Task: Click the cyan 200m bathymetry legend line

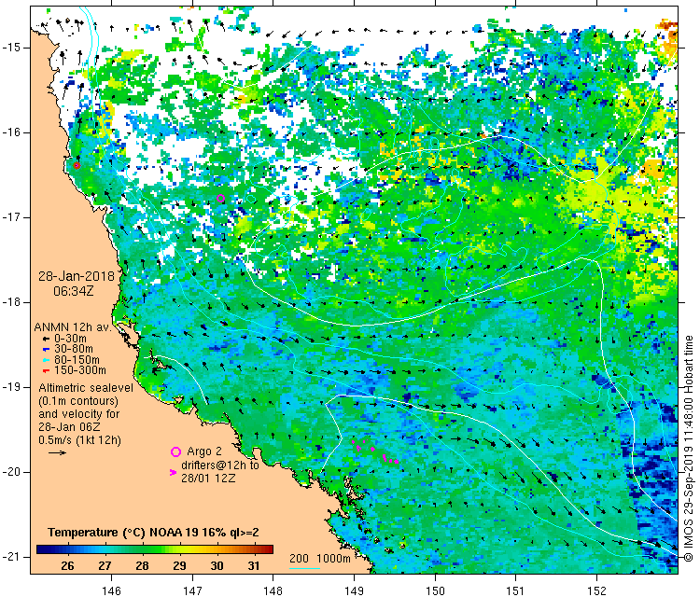Action: [x=304, y=568]
